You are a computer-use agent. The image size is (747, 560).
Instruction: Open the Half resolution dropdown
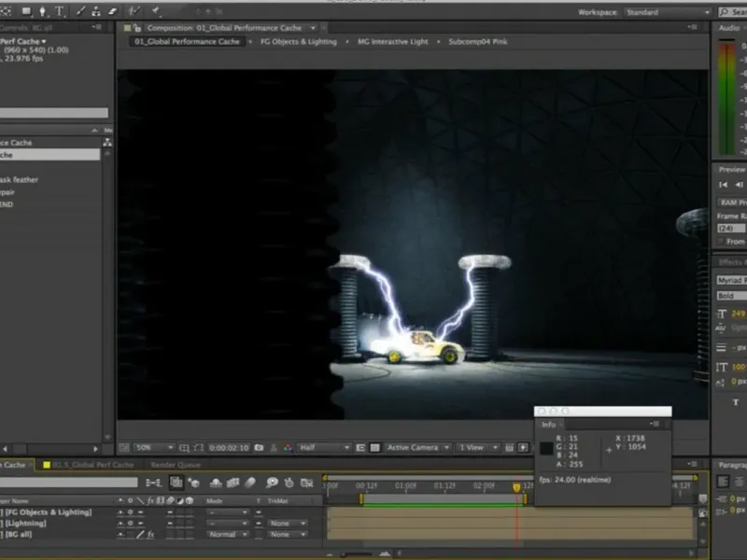click(324, 448)
